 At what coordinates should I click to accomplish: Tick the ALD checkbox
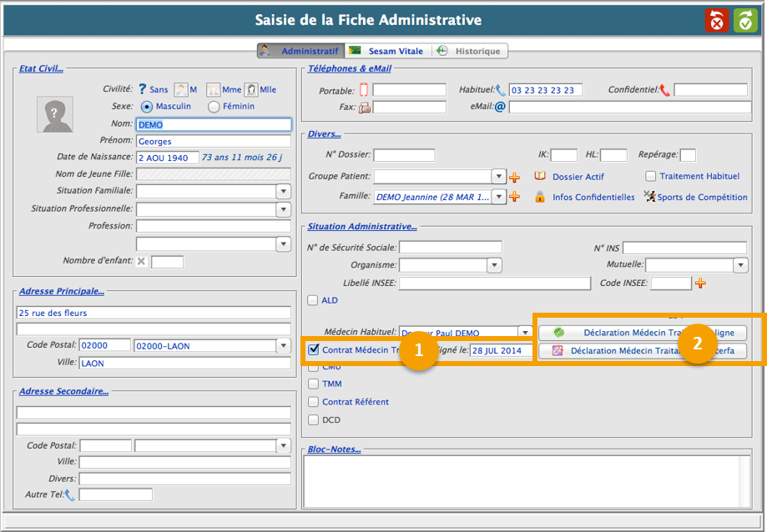pos(313,300)
